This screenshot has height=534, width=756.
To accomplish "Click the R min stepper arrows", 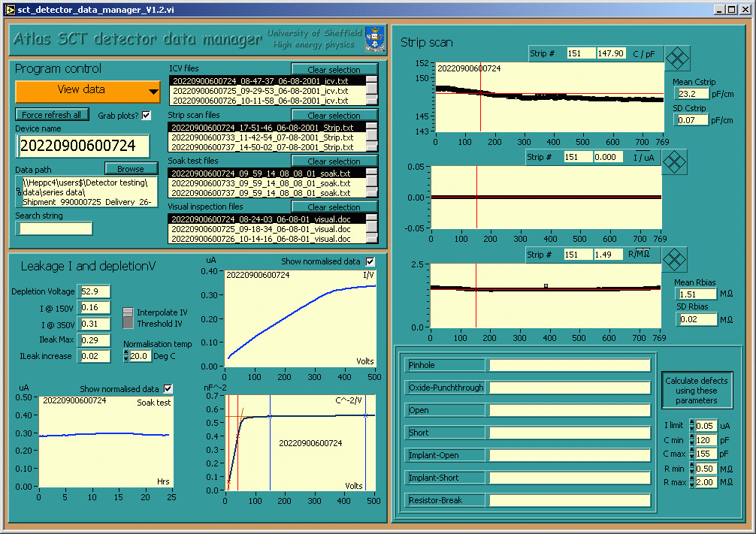I will pyautogui.click(x=692, y=468).
